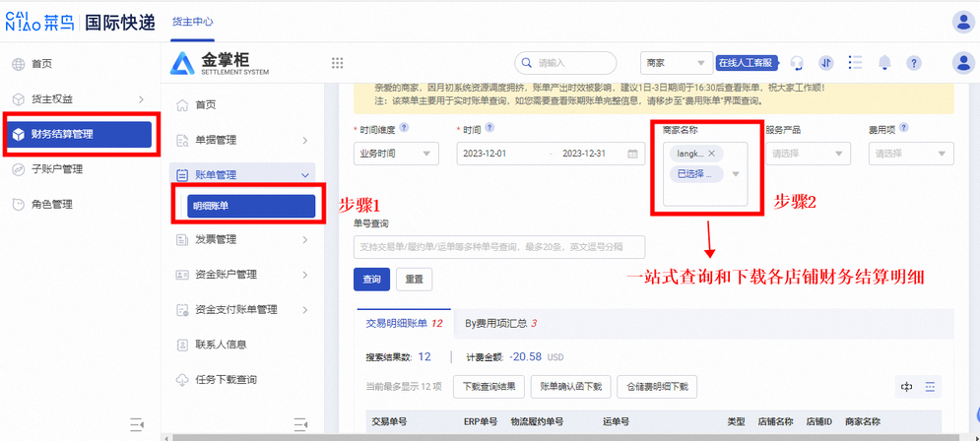Click the 运单号 column header
The width and height of the screenshot is (980, 441).
pos(616,421)
